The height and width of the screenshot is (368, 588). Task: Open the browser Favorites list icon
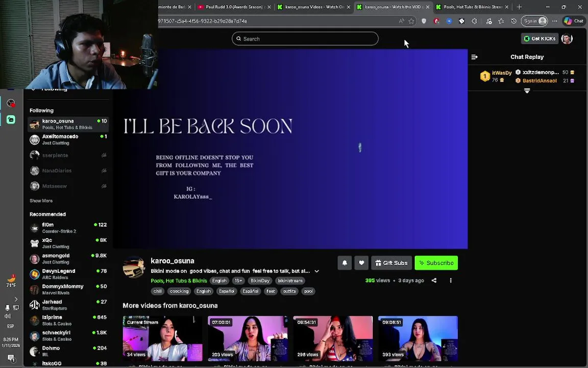(501, 21)
